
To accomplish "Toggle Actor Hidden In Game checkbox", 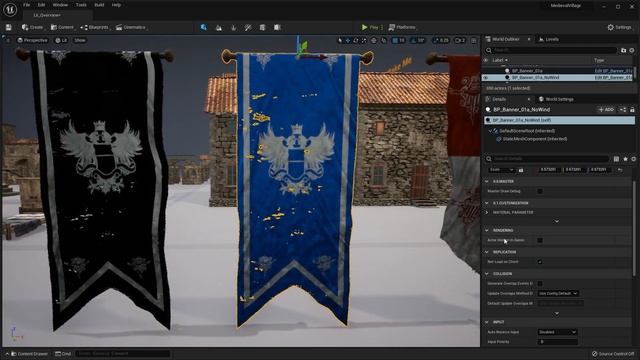I will click(540, 240).
